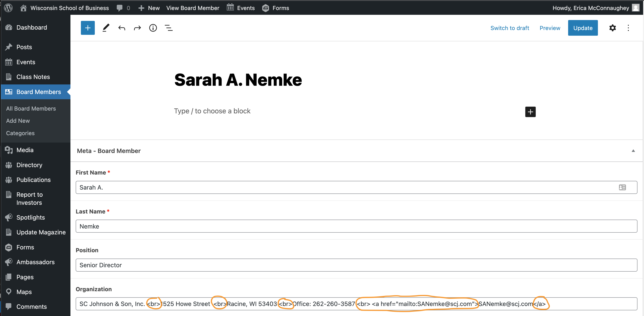Click the Update button
This screenshot has height=316, width=644.
[582, 28]
